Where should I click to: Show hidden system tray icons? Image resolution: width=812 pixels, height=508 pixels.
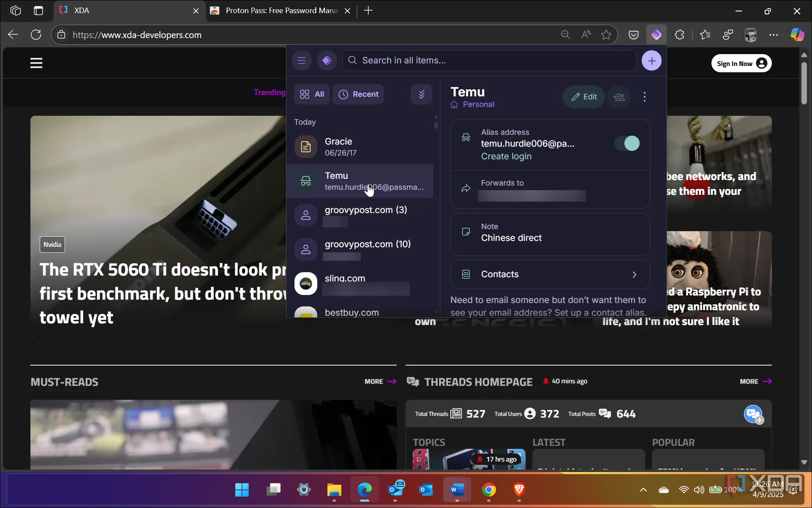point(643,490)
